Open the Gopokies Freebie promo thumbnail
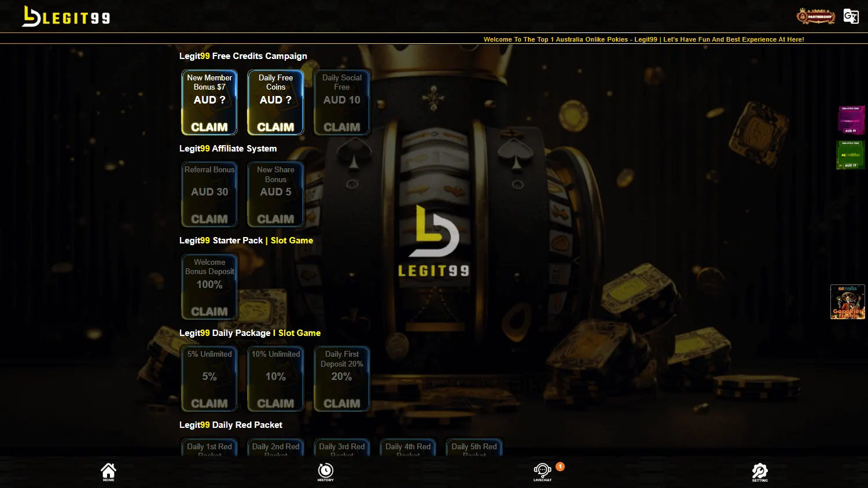Image resolution: width=868 pixels, height=488 pixels. pyautogui.click(x=848, y=302)
